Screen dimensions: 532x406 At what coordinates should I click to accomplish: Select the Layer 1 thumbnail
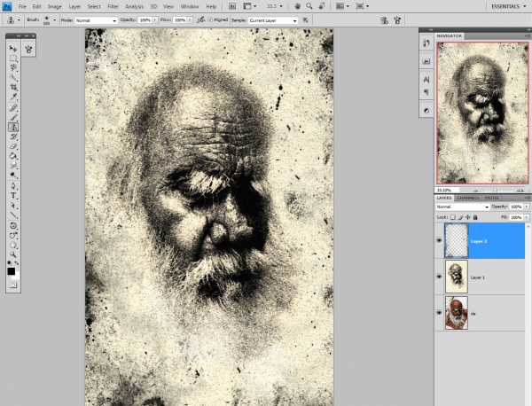pos(457,277)
